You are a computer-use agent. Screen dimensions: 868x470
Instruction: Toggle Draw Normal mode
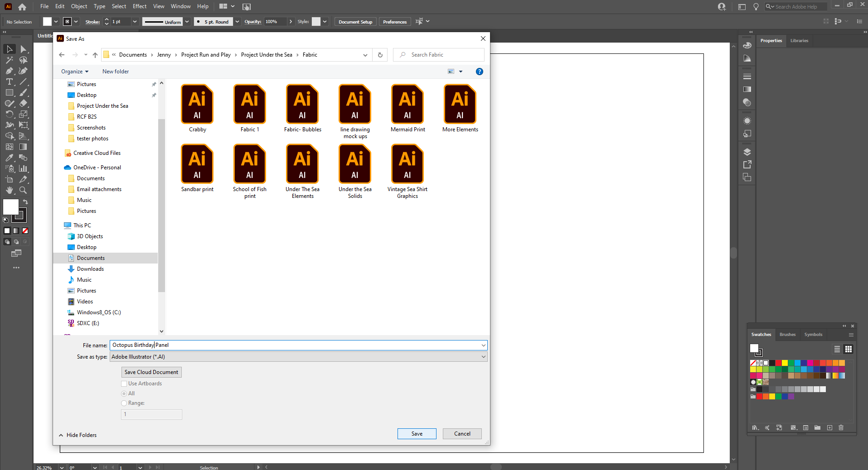pyautogui.click(x=7, y=242)
